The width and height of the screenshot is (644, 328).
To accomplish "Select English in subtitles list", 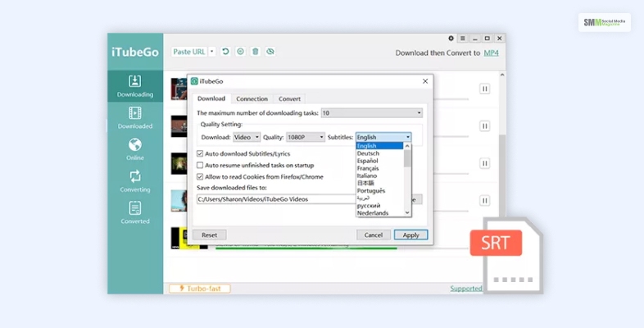I will (379, 146).
